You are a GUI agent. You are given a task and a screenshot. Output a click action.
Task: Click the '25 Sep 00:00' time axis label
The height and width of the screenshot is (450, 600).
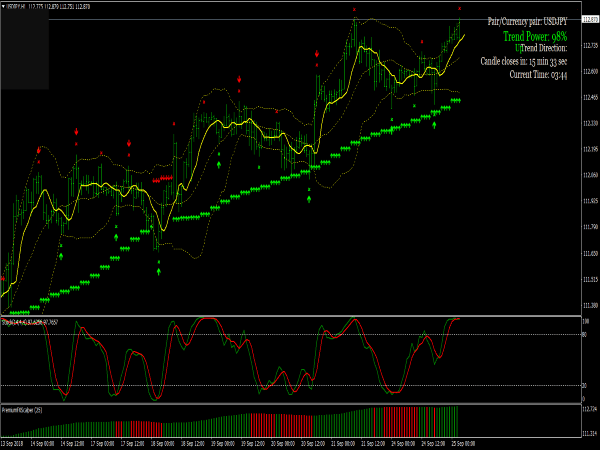click(463, 444)
